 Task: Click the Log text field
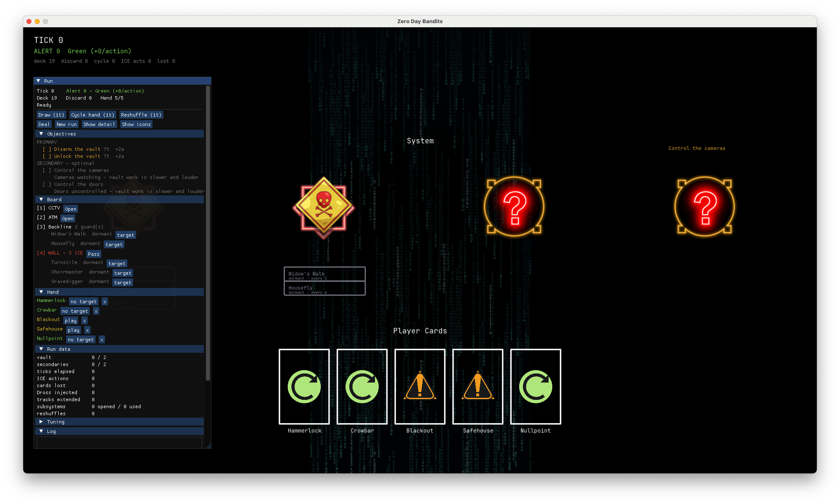point(119,442)
